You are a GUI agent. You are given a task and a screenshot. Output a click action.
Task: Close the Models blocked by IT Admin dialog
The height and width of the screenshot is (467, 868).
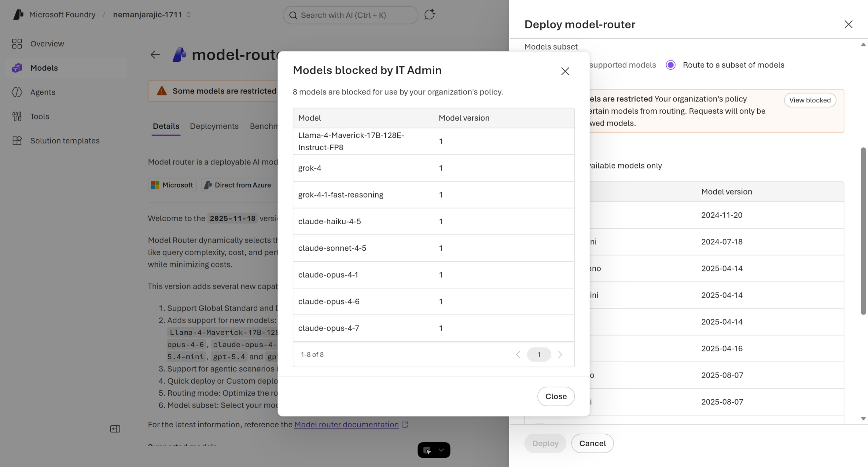(x=565, y=71)
